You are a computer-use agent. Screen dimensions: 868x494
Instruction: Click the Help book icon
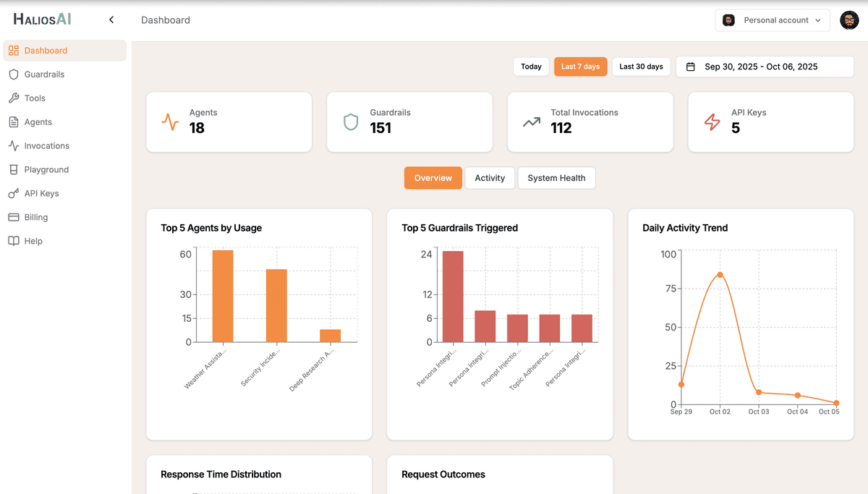tap(13, 241)
